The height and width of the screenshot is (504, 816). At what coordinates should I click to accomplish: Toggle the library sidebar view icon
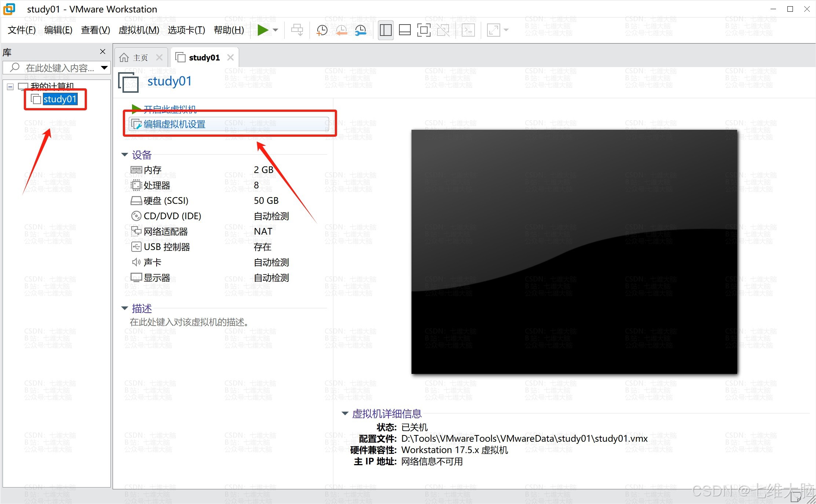[385, 30]
